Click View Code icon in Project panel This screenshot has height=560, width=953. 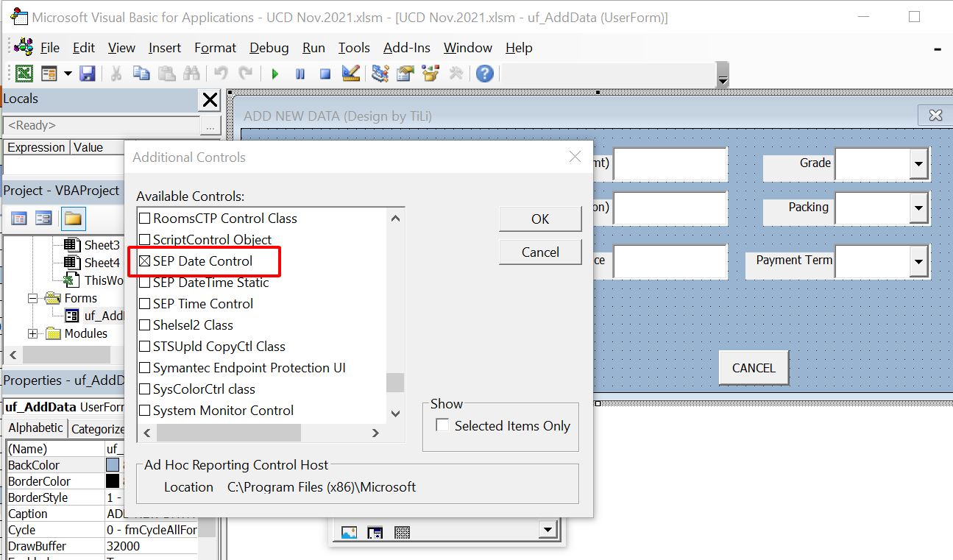pyautogui.click(x=19, y=219)
